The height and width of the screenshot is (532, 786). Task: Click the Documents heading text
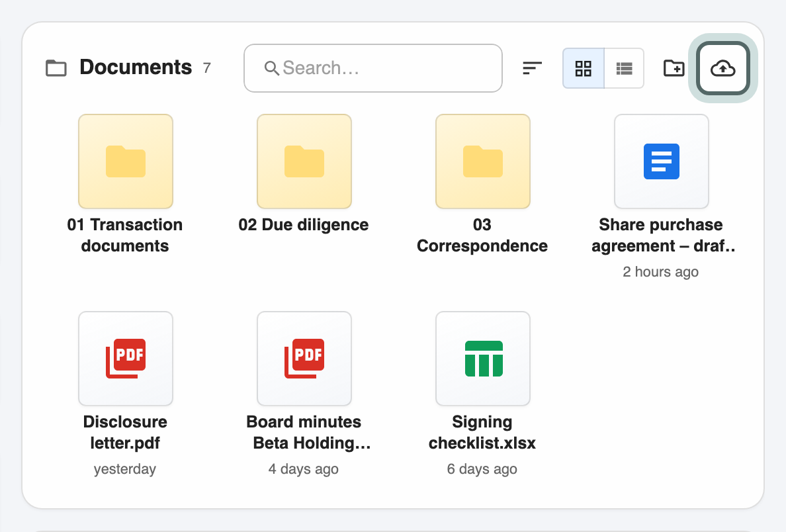tap(136, 67)
